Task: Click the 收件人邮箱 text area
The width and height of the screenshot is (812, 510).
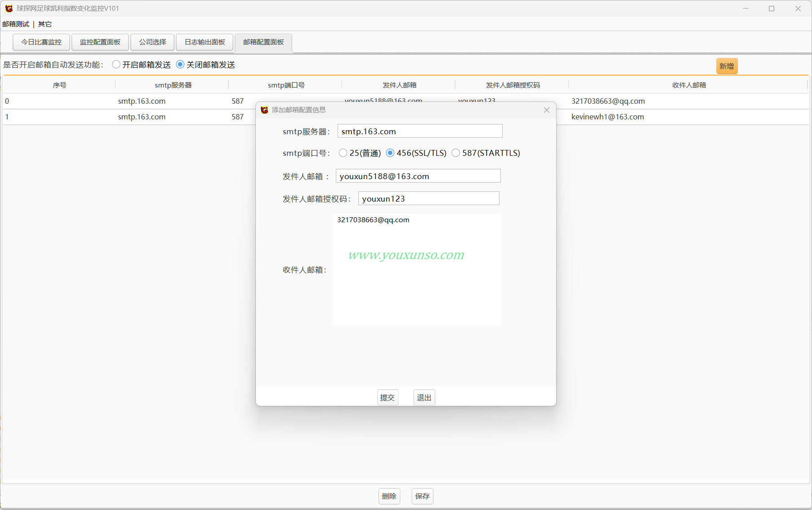Action: tap(417, 270)
